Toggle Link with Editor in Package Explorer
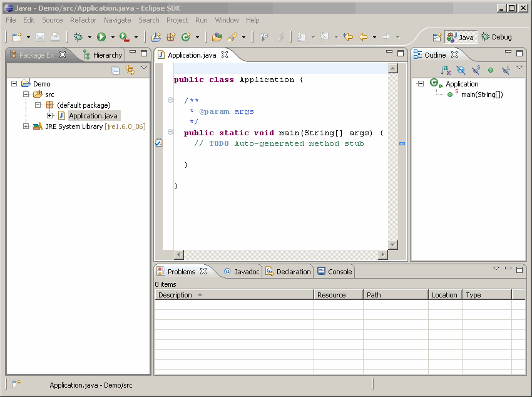The width and height of the screenshot is (532, 397). [x=130, y=71]
